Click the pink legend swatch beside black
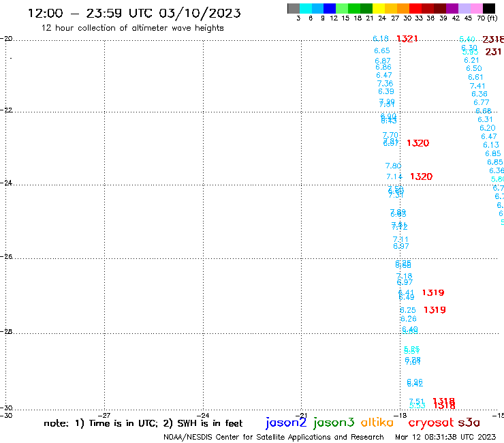Screen dimensions: 504x443 pos(477,9)
